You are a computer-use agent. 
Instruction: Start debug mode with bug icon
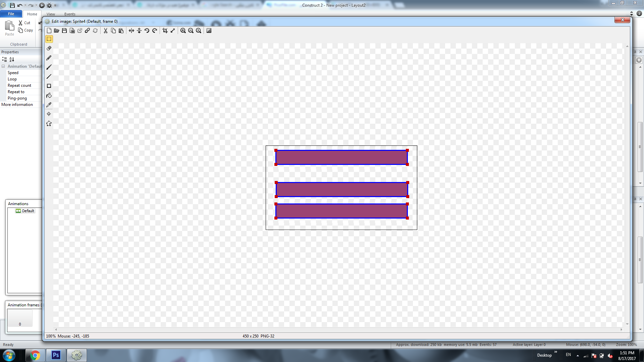49,5
